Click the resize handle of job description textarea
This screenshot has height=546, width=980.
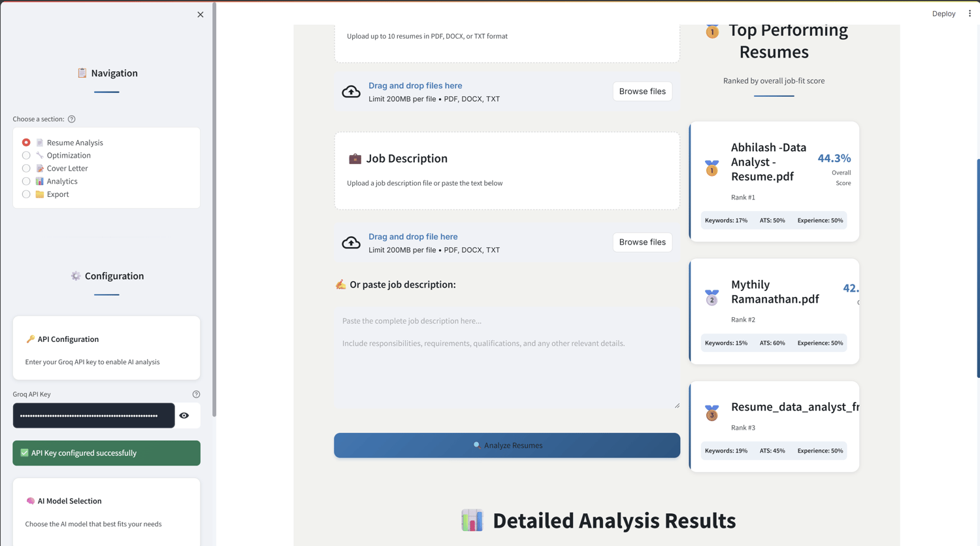pyautogui.click(x=677, y=406)
